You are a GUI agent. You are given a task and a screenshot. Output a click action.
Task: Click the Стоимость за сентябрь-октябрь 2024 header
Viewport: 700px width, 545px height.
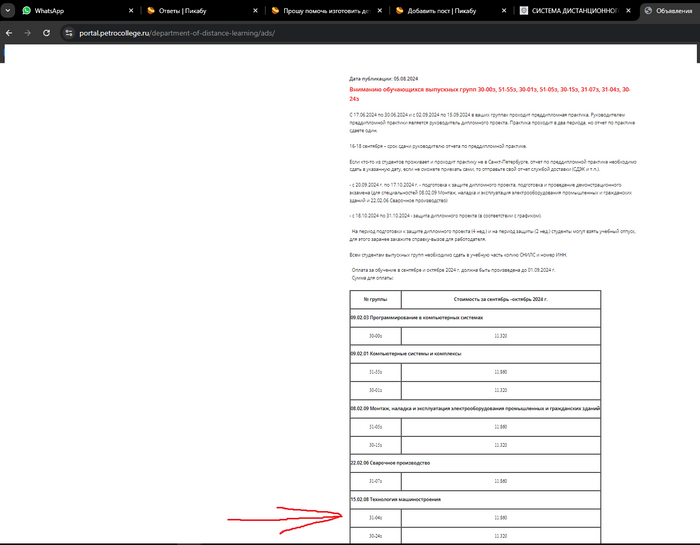(500, 299)
